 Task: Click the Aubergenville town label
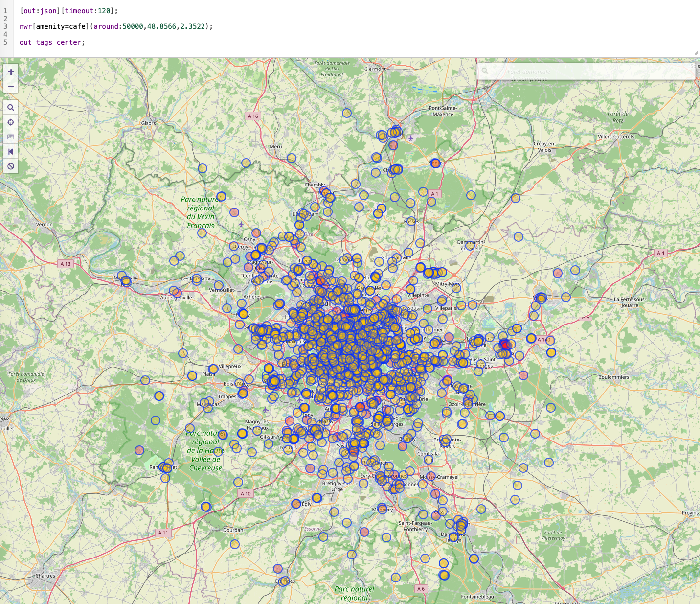176,297
